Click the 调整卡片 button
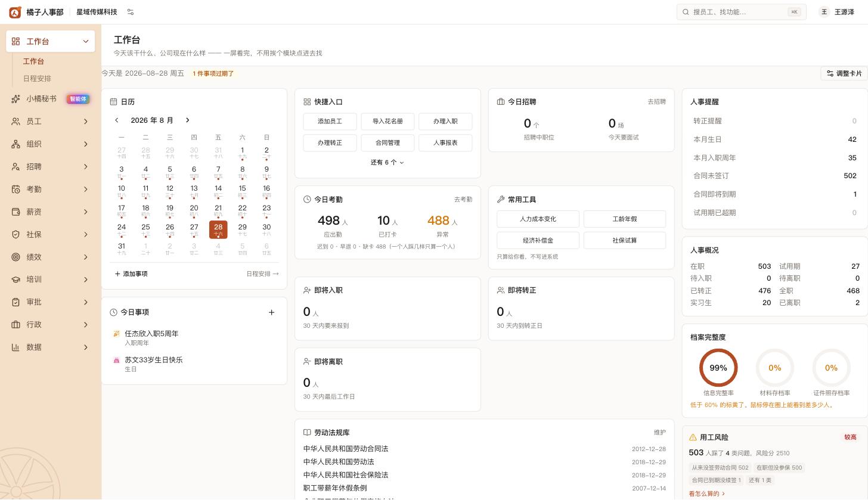Screen dimensions: 868x500 pos(844,73)
